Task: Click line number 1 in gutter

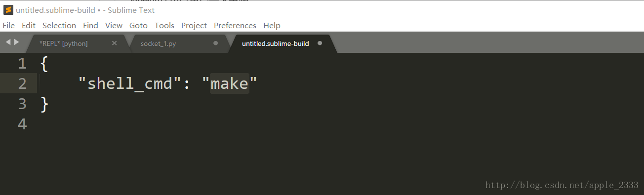Action: point(22,64)
